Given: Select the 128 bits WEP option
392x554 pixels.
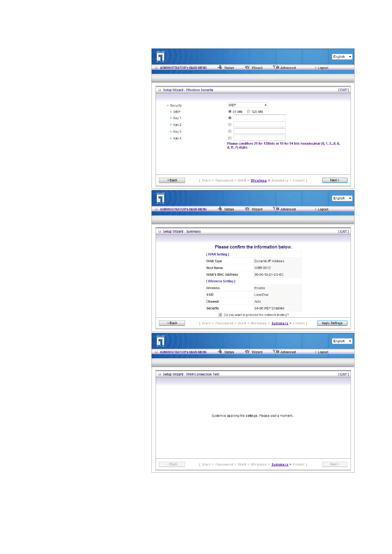Looking at the screenshot, I should pos(248,112).
